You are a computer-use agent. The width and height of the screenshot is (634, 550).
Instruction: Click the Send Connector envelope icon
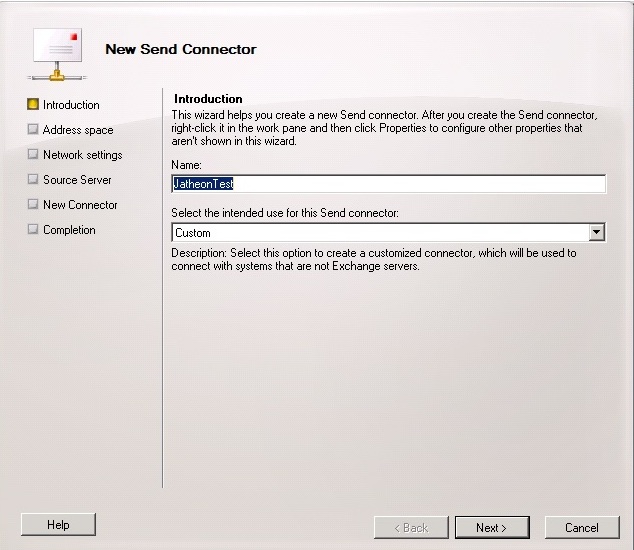point(57,54)
